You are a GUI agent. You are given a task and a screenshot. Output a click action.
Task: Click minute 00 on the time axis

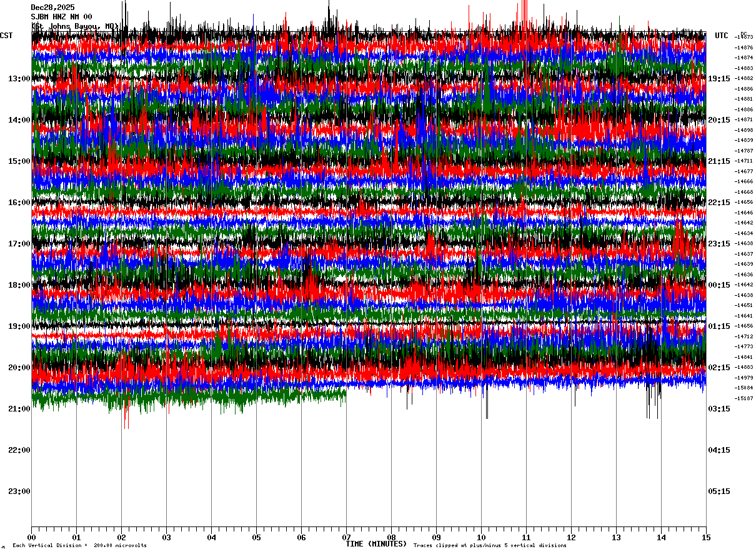tap(31, 537)
